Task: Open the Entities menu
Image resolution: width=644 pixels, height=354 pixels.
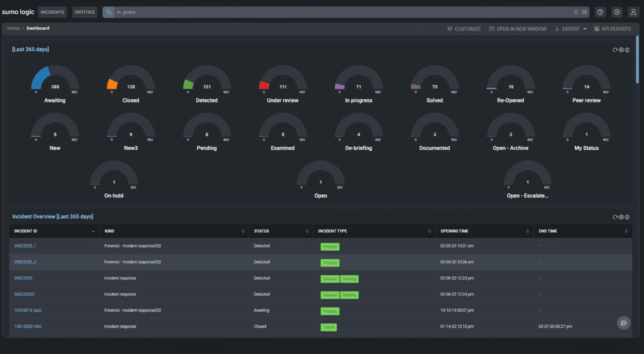Action: coord(85,12)
